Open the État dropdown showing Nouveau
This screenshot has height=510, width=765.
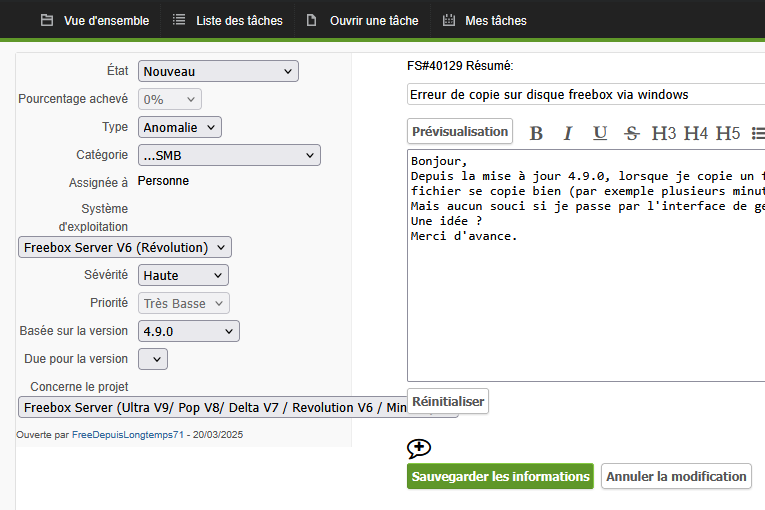tap(218, 71)
